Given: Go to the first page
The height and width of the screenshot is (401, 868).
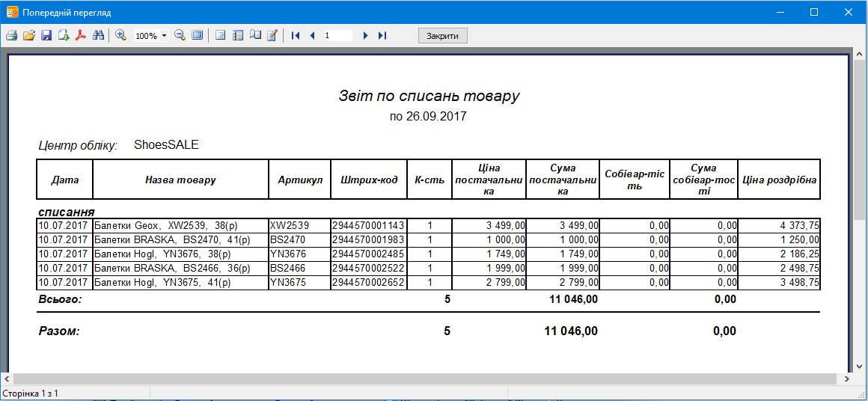Looking at the screenshot, I should tap(296, 35).
